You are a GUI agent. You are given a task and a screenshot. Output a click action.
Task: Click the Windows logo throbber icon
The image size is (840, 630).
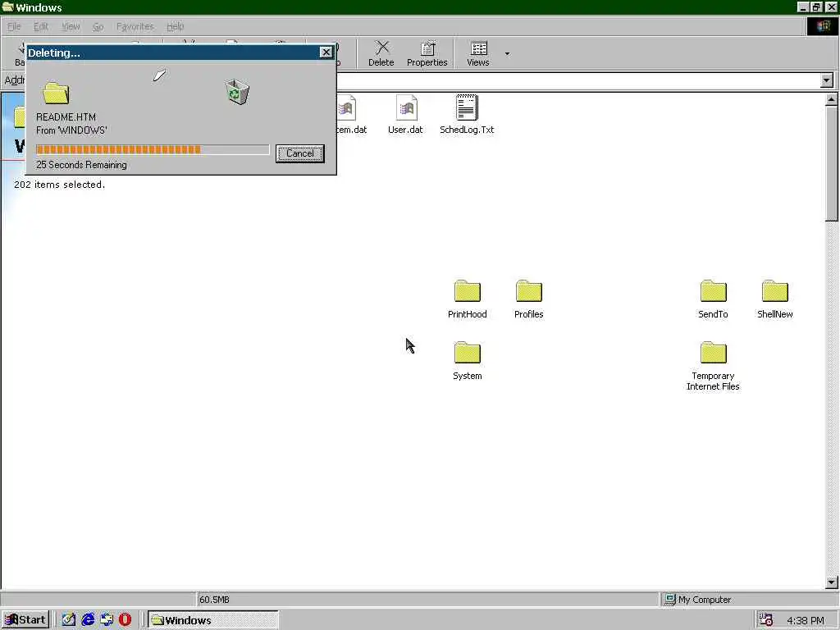(x=823, y=26)
